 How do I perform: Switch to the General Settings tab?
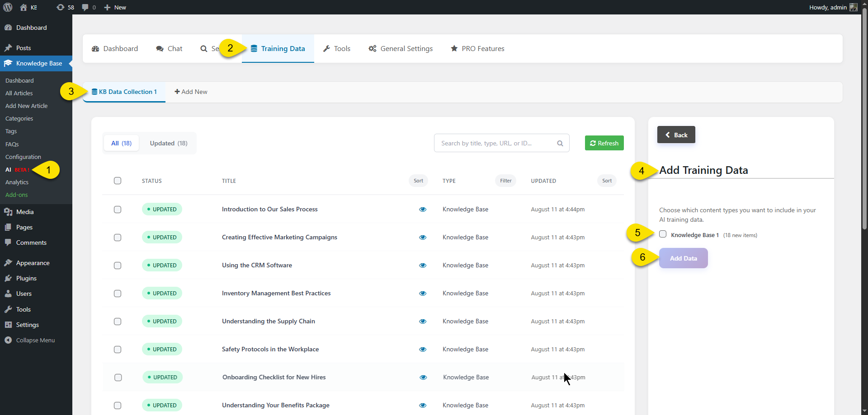(x=401, y=49)
